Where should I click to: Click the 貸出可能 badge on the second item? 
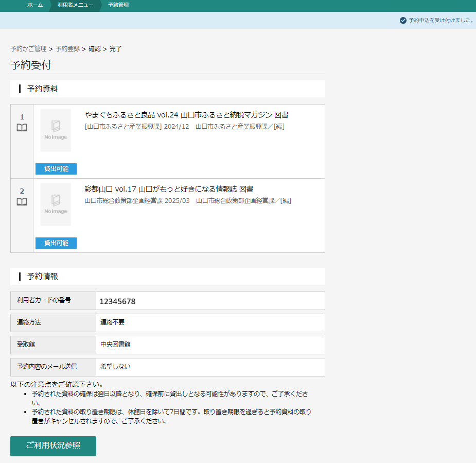pos(56,243)
